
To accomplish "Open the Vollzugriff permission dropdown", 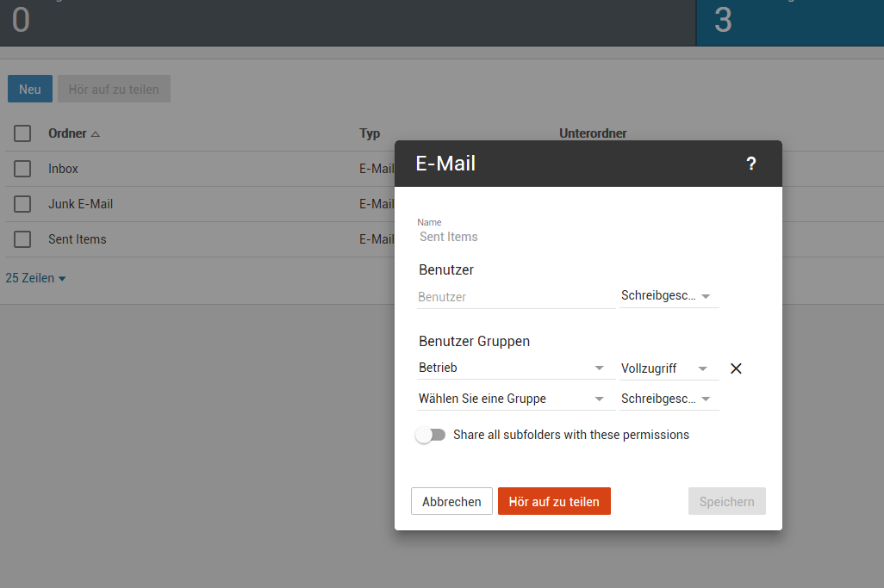I will click(x=668, y=368).
